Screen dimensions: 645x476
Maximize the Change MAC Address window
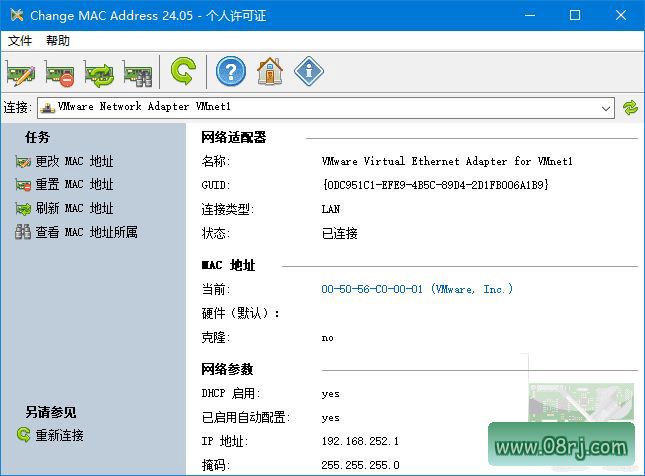pyautogui.click(x=575, y=16)
